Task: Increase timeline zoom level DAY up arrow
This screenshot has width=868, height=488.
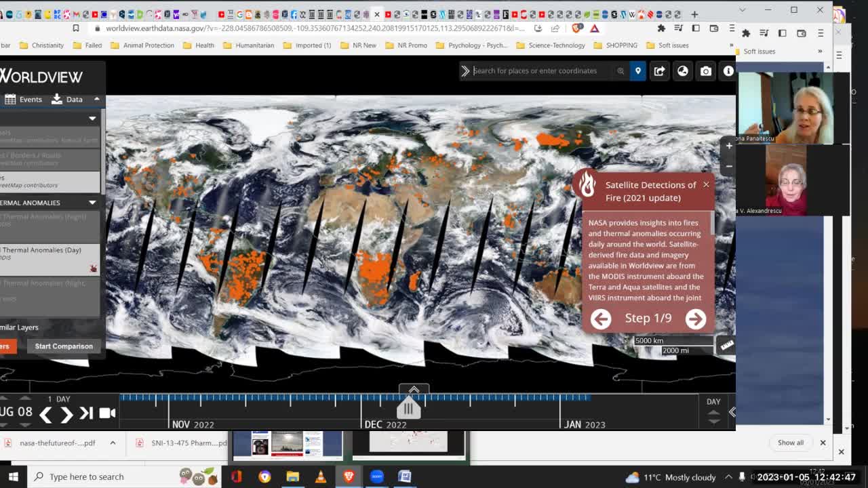Action: tap(713, 413)
